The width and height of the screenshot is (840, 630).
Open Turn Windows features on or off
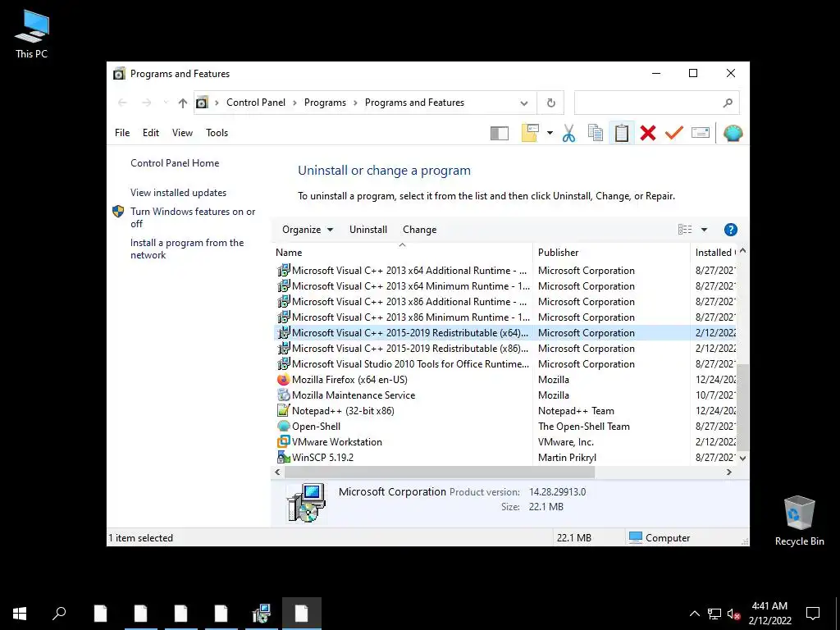click(193, 217)
